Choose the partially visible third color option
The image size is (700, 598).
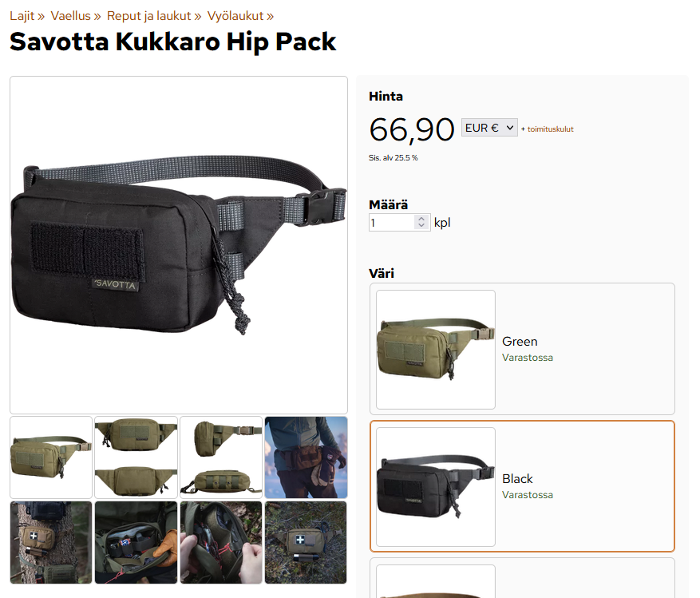coord(522,578)
